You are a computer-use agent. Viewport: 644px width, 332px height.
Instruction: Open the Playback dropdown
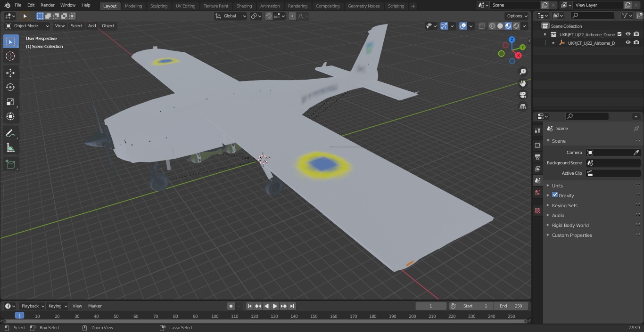[x=33, y=306]
